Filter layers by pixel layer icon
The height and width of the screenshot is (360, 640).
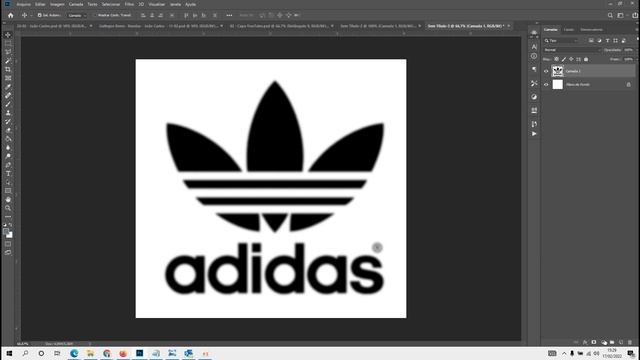tap(591, 40)
